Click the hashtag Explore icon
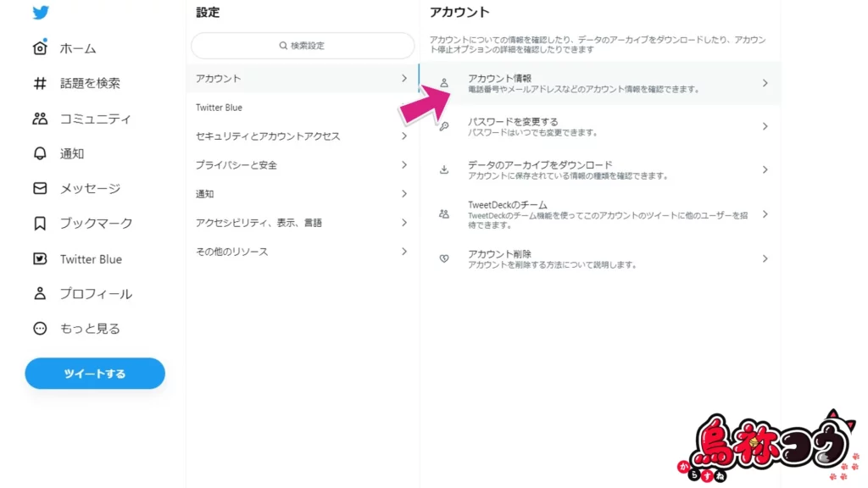868x488 pixels. [x=40, y=83]
